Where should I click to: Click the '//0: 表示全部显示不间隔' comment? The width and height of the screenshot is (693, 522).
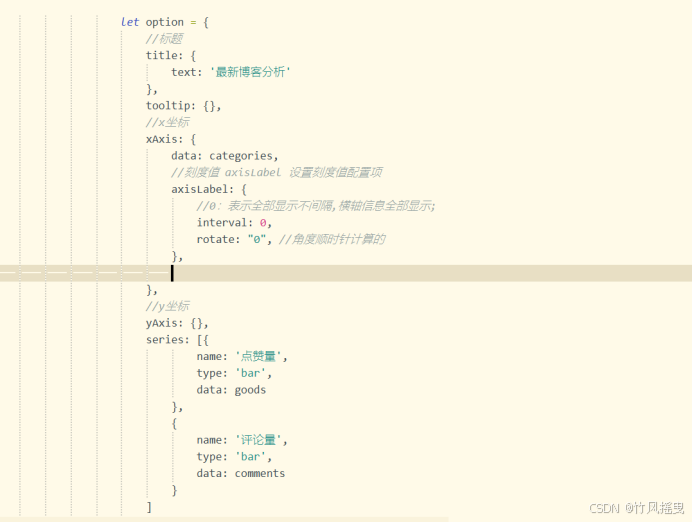coord(316,206)
